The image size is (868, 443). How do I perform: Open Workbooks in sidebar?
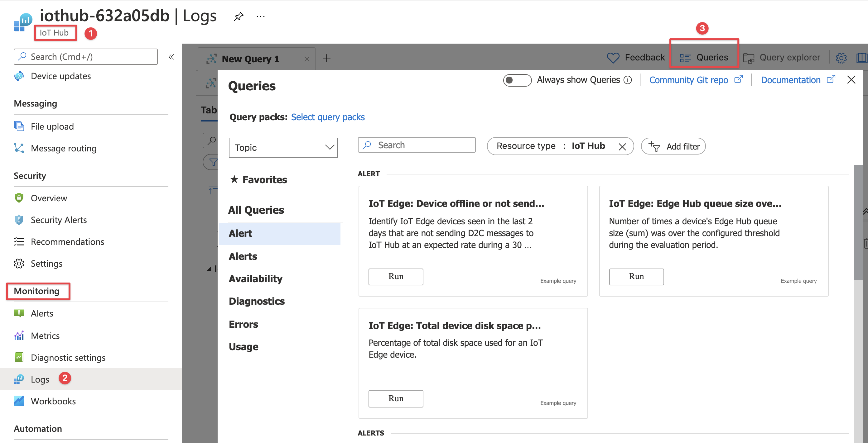[x=53, y=401]
